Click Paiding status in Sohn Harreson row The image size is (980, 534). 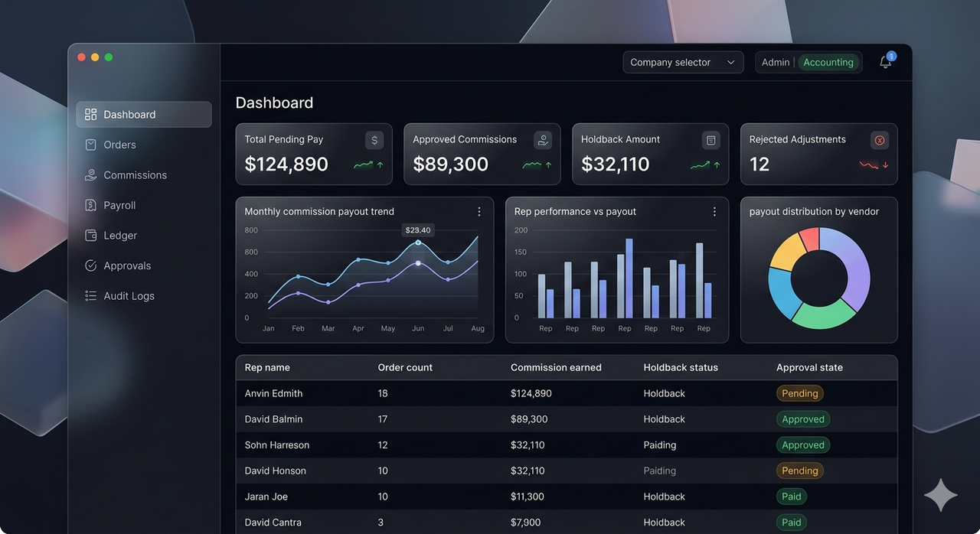point(660,445)
